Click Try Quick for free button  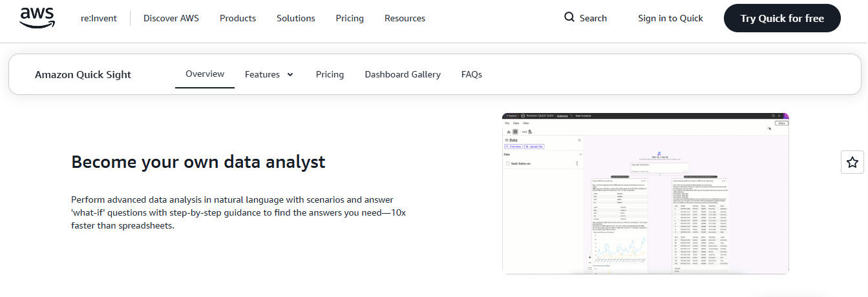coord(782,18)
